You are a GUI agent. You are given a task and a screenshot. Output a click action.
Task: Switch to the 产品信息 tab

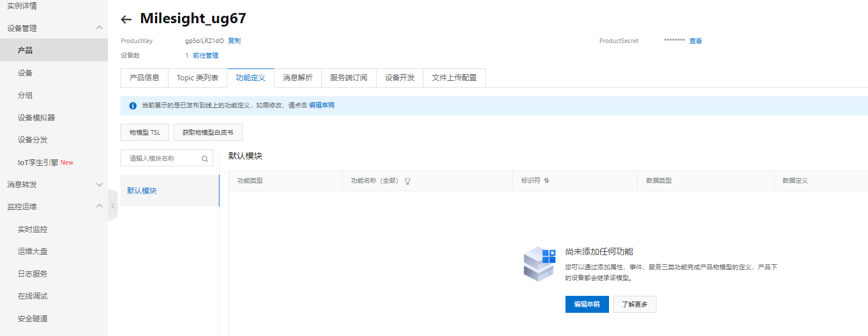145,78
